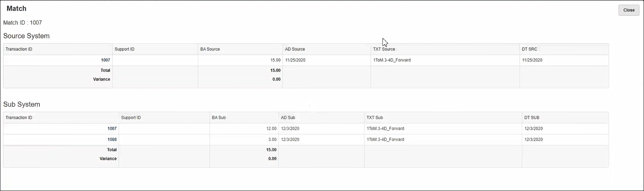Click the AD Sub column header
644x191 pixels.
(x=288, y=118)
